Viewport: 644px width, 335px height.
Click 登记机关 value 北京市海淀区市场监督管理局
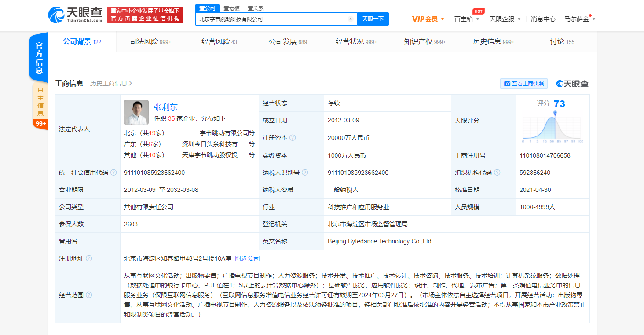tap(368, 224)
